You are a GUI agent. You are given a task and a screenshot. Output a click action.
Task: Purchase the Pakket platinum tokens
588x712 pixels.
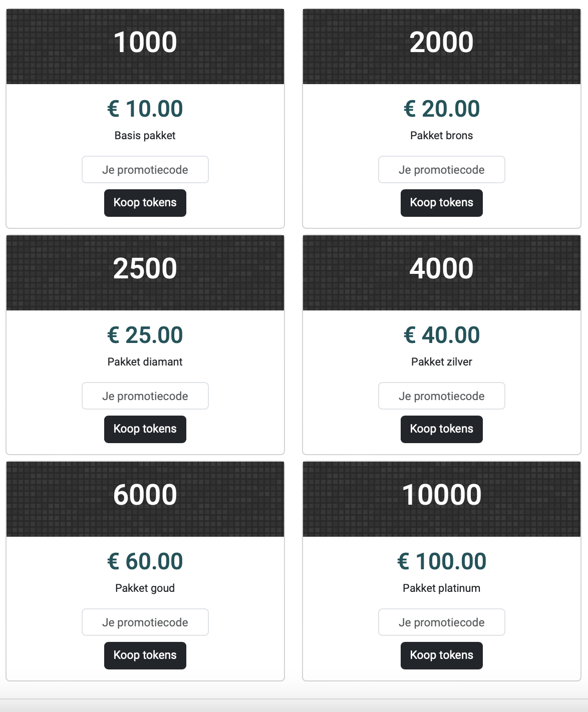pos(441,655)
